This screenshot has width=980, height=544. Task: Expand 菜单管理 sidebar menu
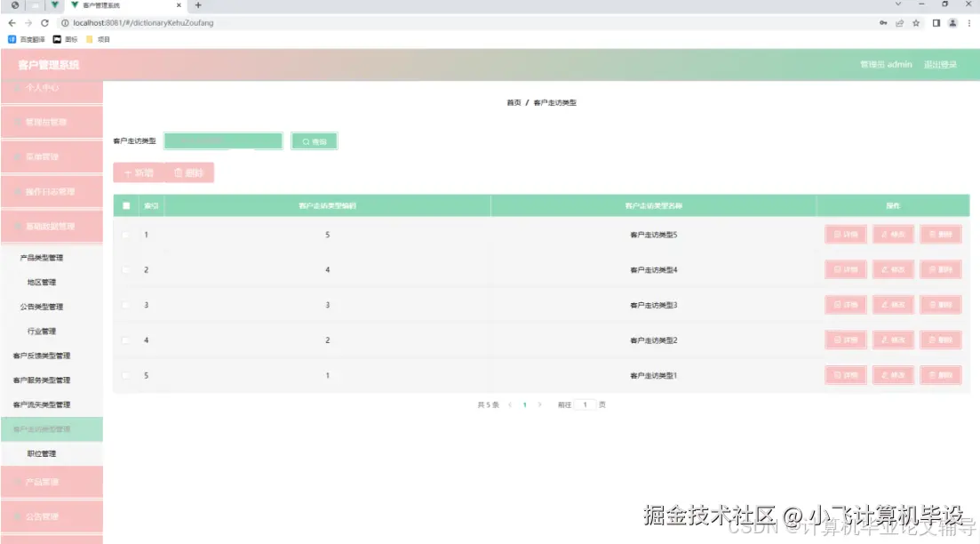[52, 157]
